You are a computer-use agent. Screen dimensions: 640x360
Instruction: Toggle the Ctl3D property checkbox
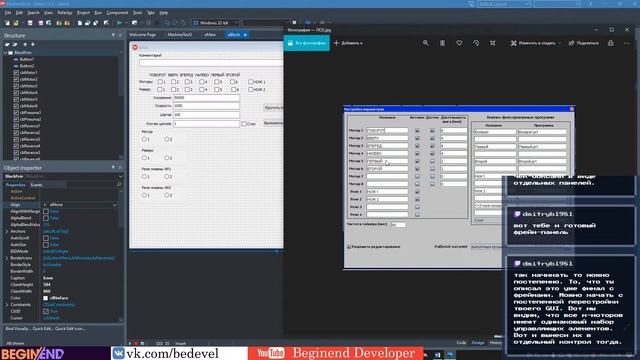[46, 311]
